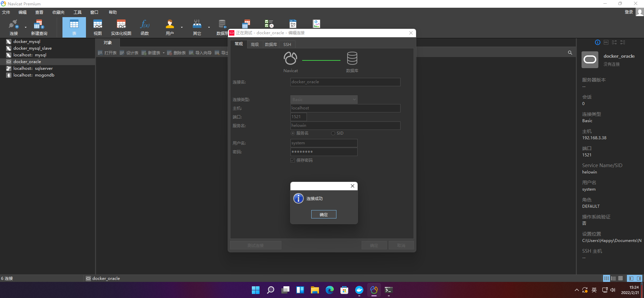Open the 编辑 menu
644x298 pixels.
(22, 12)
